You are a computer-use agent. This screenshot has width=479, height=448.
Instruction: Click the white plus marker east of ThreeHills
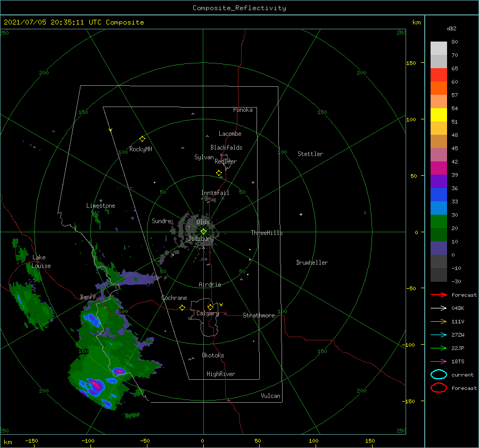301,214
